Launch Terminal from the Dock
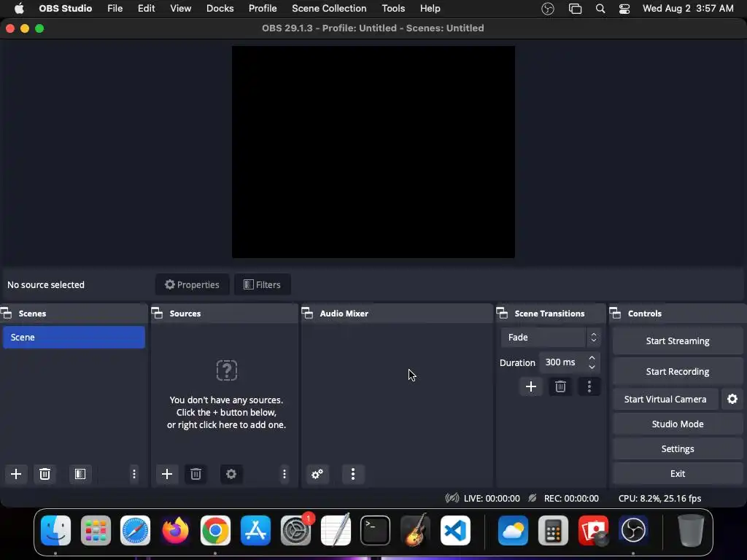This screenshot has height=560, width=747. pos(376,530)
